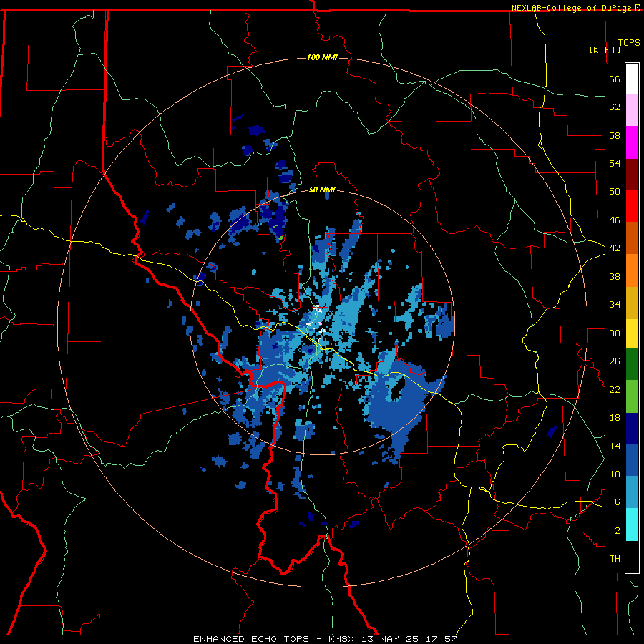Click the legend value 62
Screen dimensions: 644x644
point(615,107)
